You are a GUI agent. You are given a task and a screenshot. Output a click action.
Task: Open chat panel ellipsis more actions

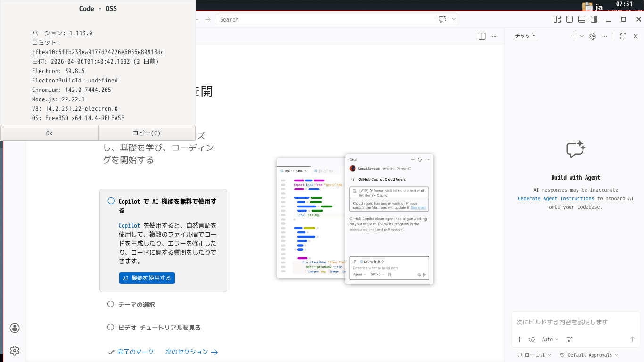[x=605, y=36]
